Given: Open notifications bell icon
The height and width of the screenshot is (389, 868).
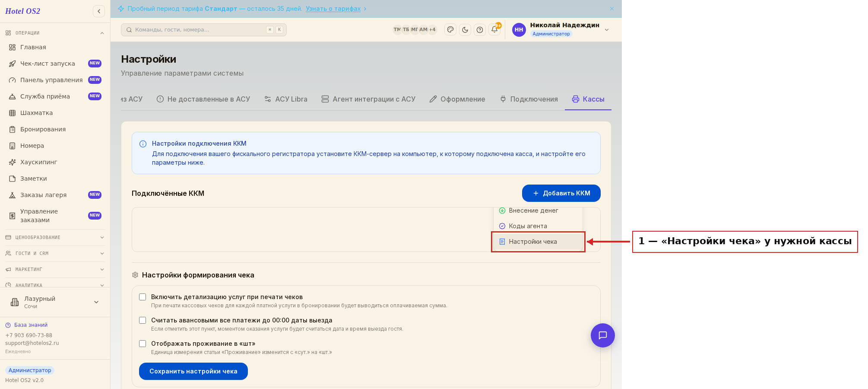Looking at the screenshot, I should (x=494, y=30).
